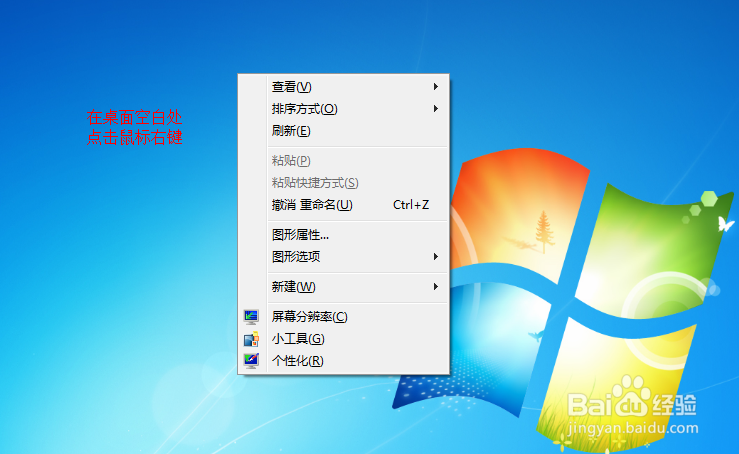This screenshot has height=454, width=739.
Task: Expand the arrow next to 查看(V)
Action: pos(436,87)
